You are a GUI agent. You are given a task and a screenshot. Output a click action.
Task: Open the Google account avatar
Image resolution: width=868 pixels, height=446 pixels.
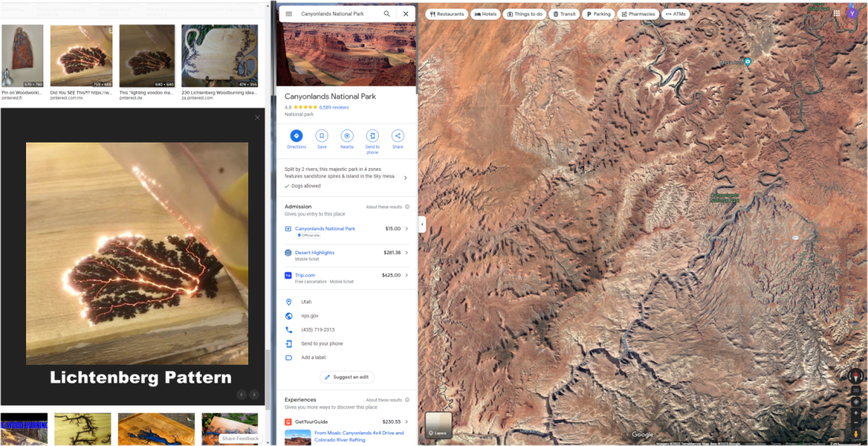point(854,12)
